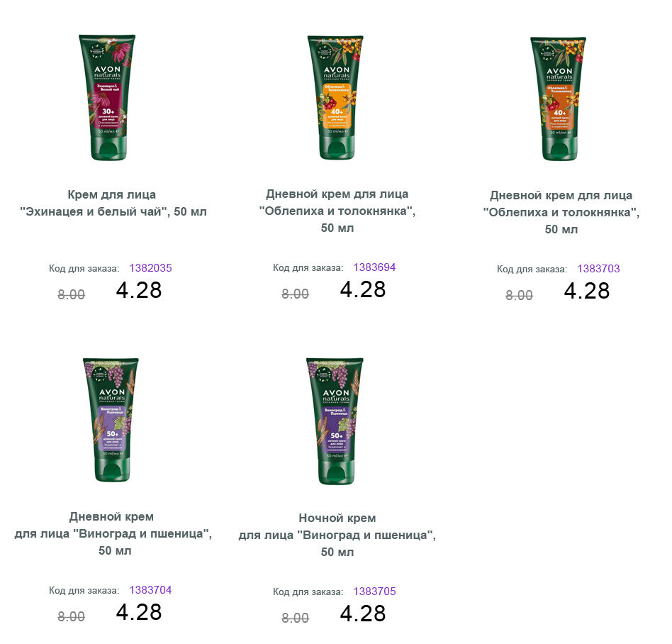
Task: Open the light purple 50+ day cream image
Action: 111,419
